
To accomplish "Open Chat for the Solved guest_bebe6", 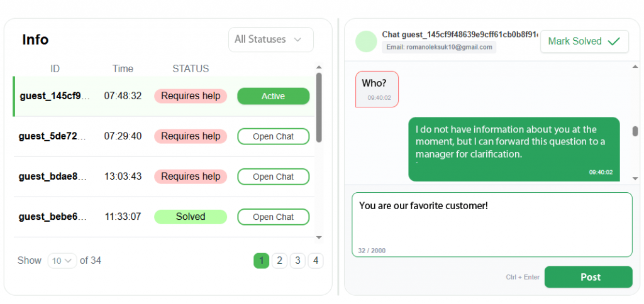I will click(274, 217).
